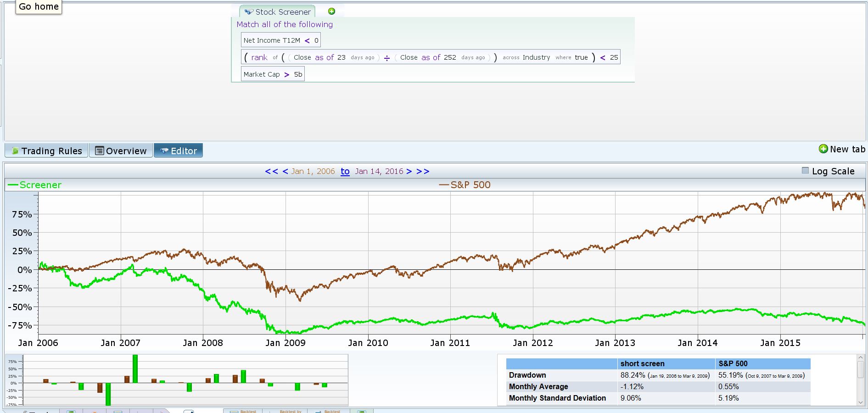Image resolution: width=868 pixels, height=413 pixels.
Task: Open the rank function selector
Action: click(x=259, y=57)
